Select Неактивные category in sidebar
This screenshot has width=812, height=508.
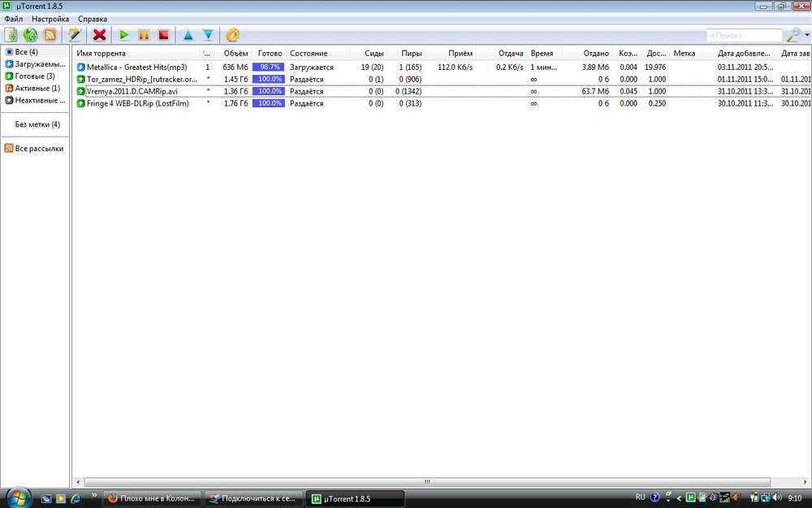click(x=35, y=101)
